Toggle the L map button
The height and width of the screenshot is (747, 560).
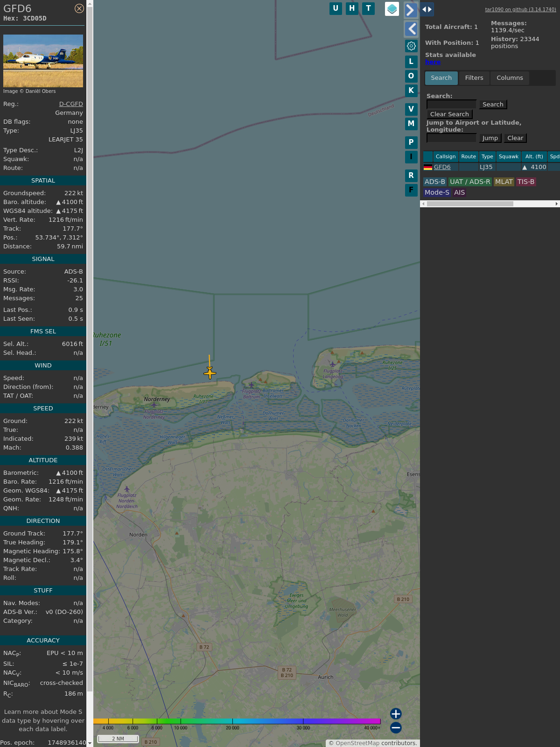411,62
